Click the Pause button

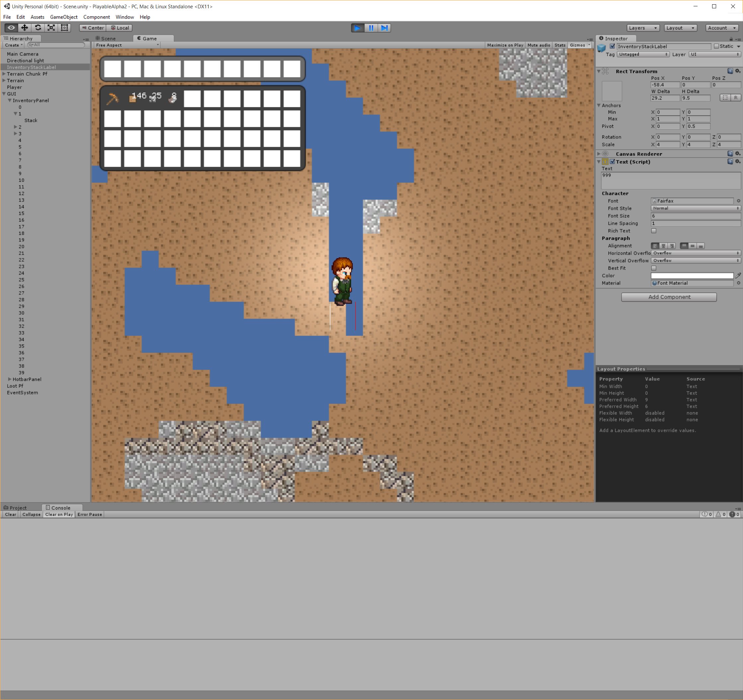(x=371, y=28)
